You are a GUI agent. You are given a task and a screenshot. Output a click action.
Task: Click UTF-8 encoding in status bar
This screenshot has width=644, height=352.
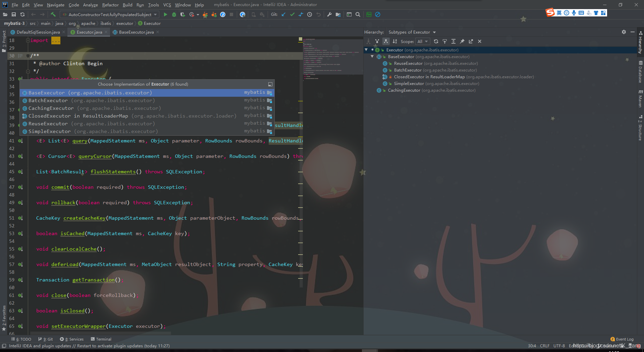(x=559, y=346)
